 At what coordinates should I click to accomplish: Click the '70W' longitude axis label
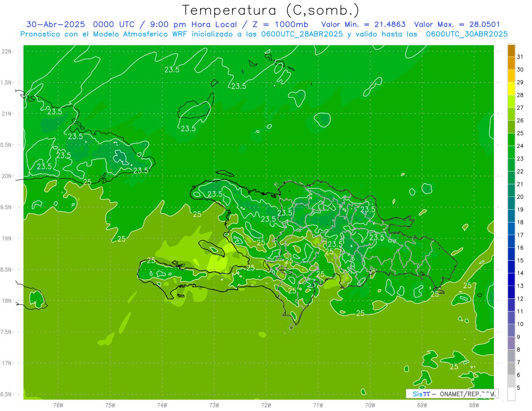(x=370, y=405)
